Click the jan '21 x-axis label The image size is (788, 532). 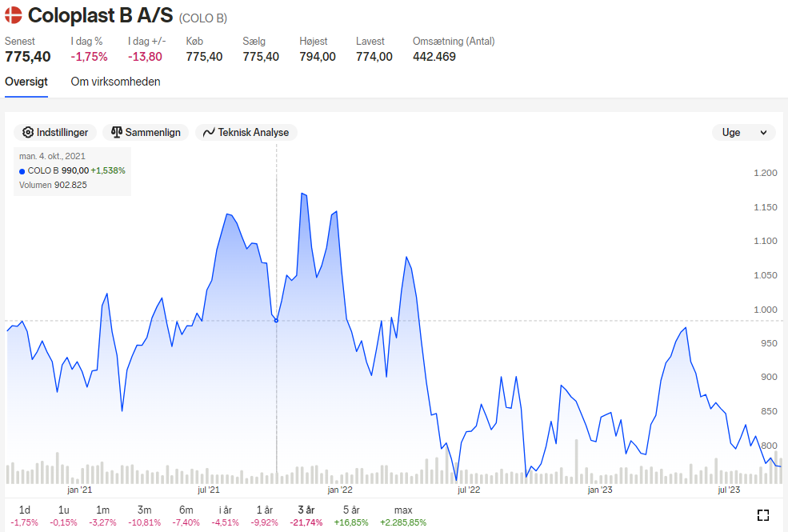(79, 490)
